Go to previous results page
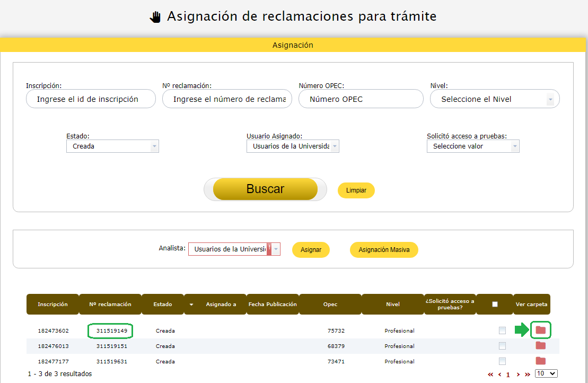 pyautogui.click(x=499, y=375)
